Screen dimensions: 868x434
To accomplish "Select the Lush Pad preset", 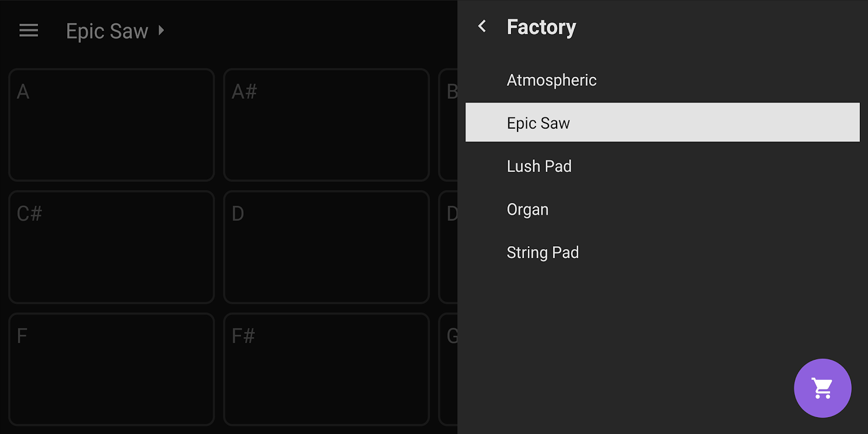I will pos(539,166).
